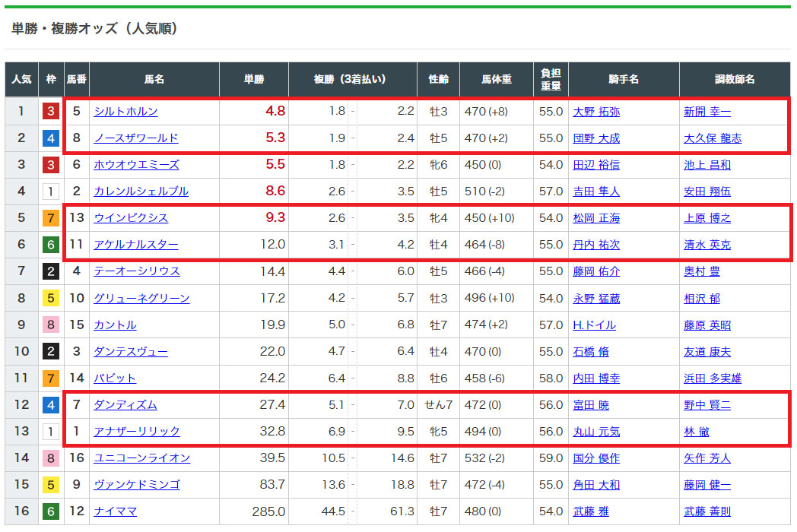Select trainer 浜田 多実雄 link
This screenshot has height=532, width=797.
coord(712,378)
